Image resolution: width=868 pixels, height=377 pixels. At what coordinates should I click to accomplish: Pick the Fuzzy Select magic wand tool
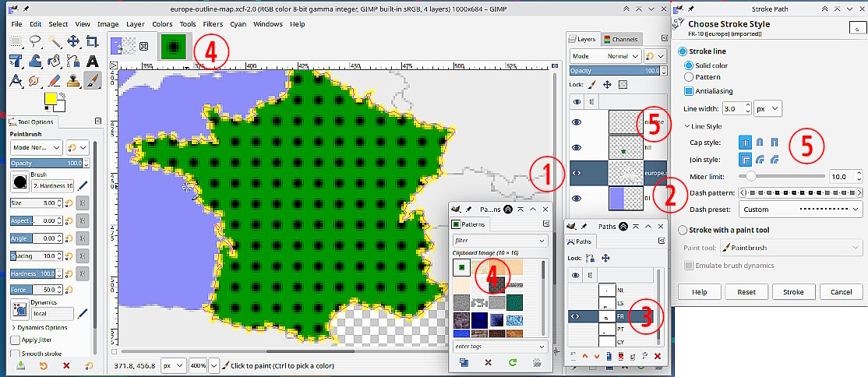(x=54, y=42)
